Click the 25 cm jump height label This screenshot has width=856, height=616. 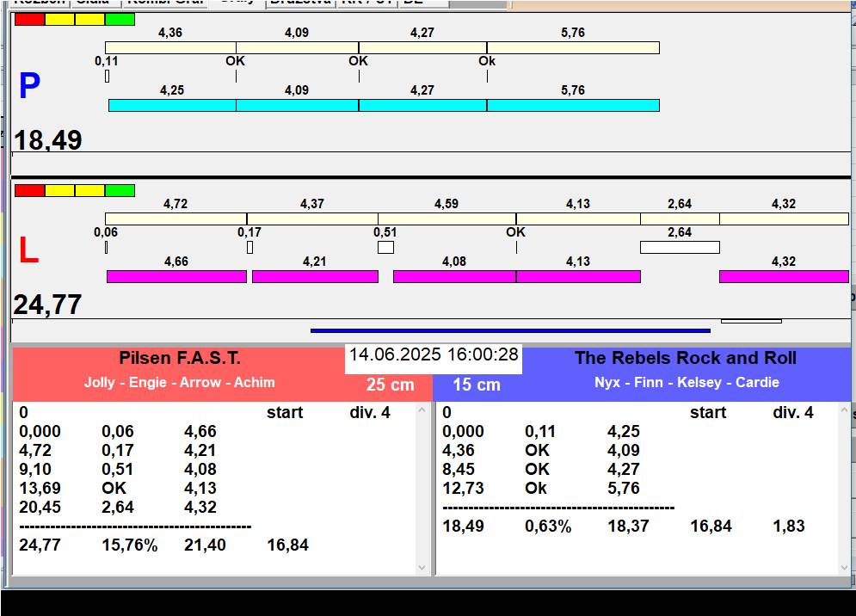(390, 385)
